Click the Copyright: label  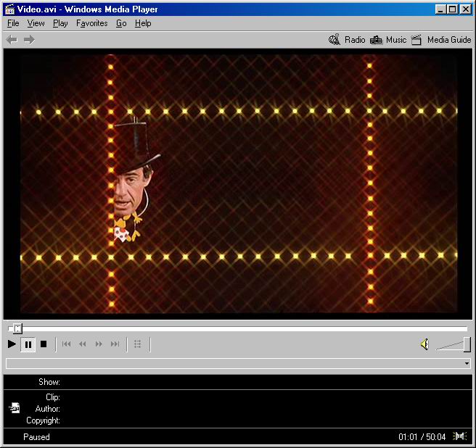point(43,420)
